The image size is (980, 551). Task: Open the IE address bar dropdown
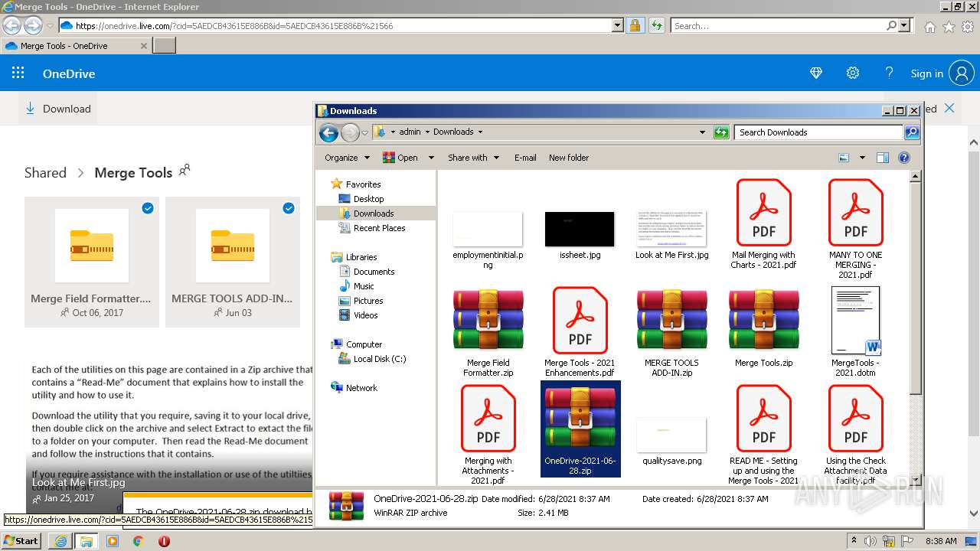618,25
